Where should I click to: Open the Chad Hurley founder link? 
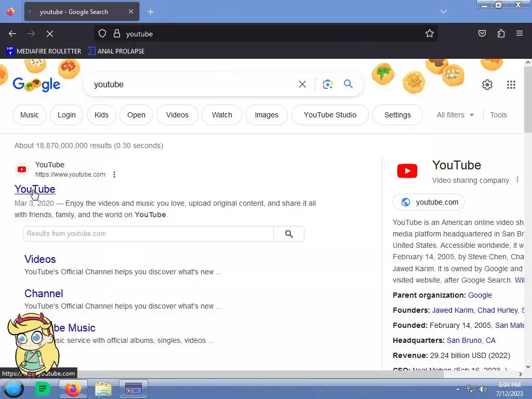pos(497,310)
